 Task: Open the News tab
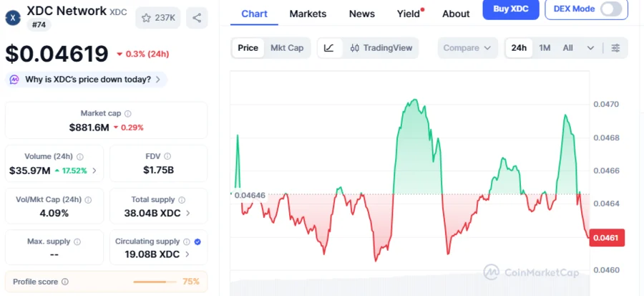point(361,14)
